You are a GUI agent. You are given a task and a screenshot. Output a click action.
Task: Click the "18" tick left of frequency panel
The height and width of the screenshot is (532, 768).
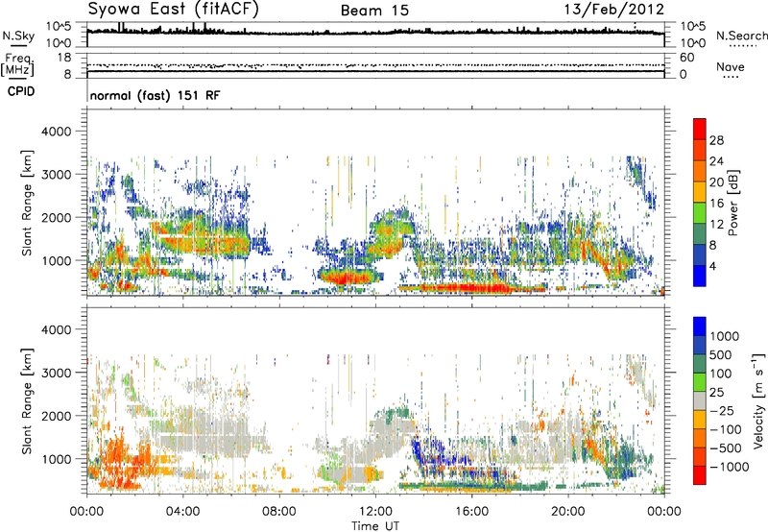point(64,58)
